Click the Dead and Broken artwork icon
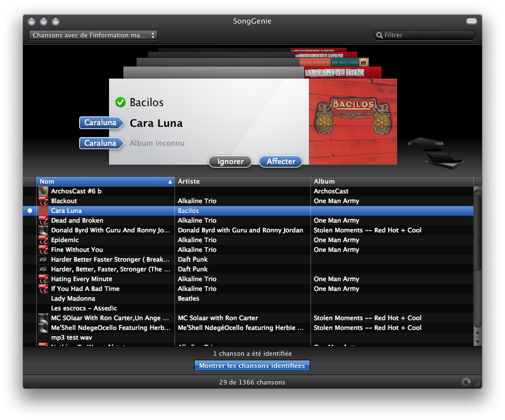This screenshot has height=420, width=505. (43, 221)
